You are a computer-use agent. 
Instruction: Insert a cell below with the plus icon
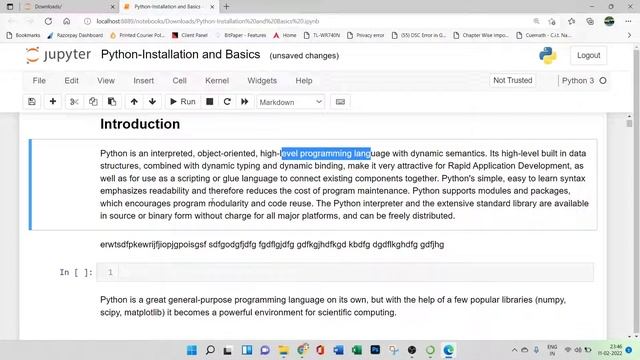(53, 102)
